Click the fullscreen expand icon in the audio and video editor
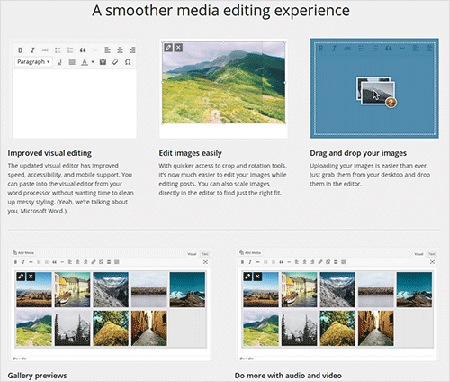The width and height of the screenshot is (450, 382). tap(432, 262)
